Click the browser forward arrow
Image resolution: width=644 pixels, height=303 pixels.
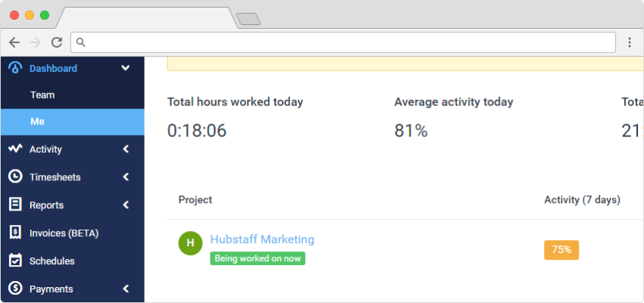pos(36,42)
